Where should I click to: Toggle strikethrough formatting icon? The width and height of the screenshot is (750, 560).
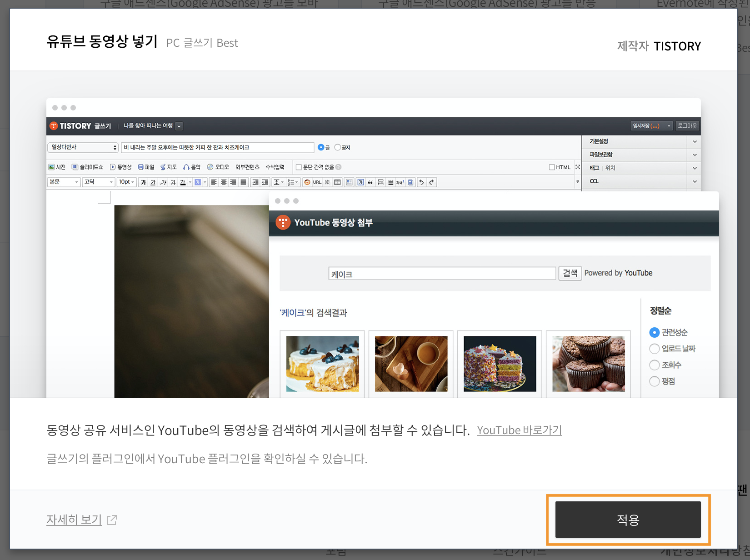(173, 182)
